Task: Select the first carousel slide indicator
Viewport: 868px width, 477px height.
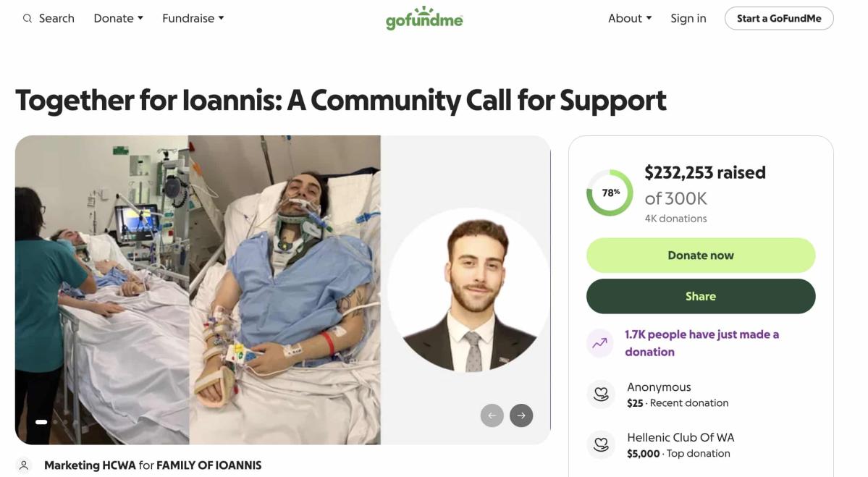Action: pos(41,422)
